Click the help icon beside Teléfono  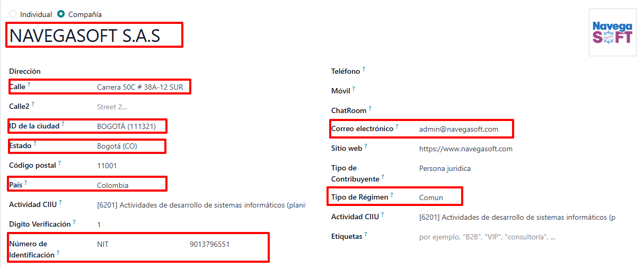364,69
